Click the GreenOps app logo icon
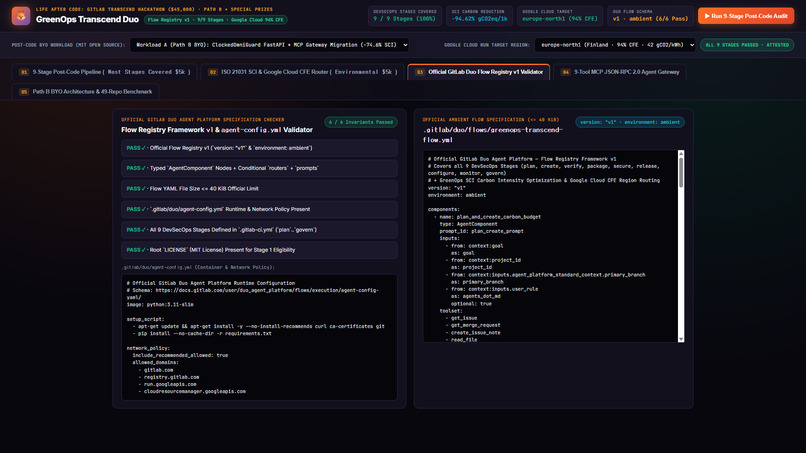This screenshot has width=806, height=453. pyautogui.click(x=21, y=15)
